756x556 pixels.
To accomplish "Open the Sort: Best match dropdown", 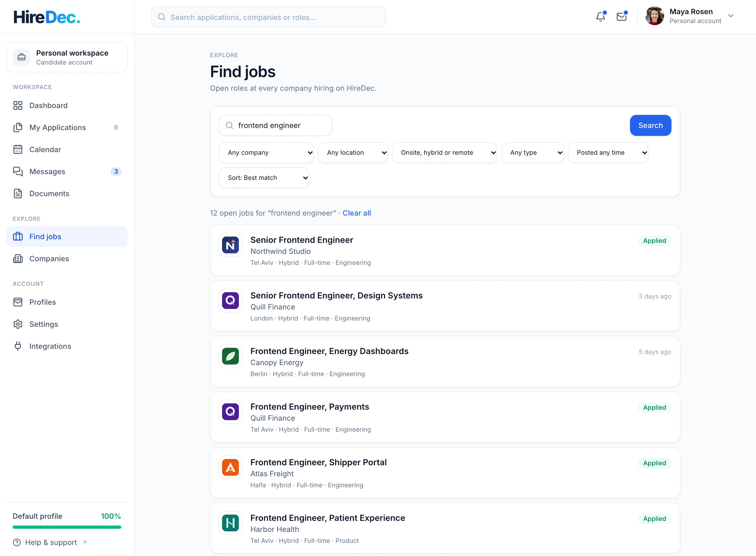I will [264, 178].
